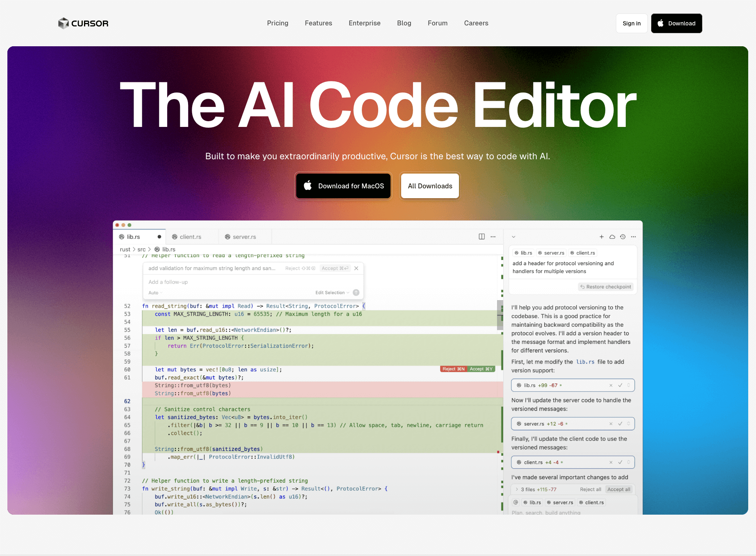Click the split editor icon
Viewport: 756px width, 556px height.
pyautogui.click(x=482, y=237)
